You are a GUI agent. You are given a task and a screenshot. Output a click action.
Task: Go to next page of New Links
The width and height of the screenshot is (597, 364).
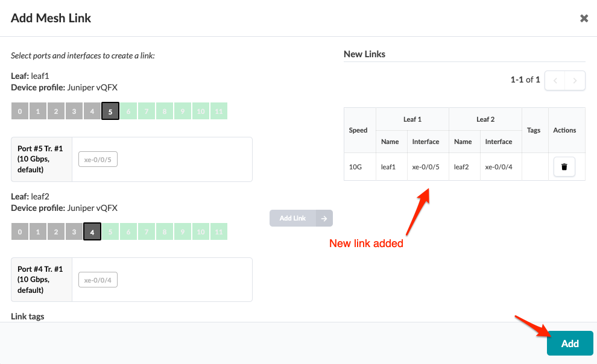(x=575, y=80)
